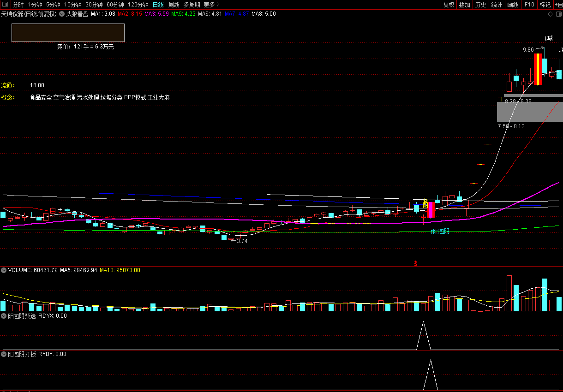
Task: Expand the 头狼看盘 indicator dropdown arrow
Action: point(62,14)
